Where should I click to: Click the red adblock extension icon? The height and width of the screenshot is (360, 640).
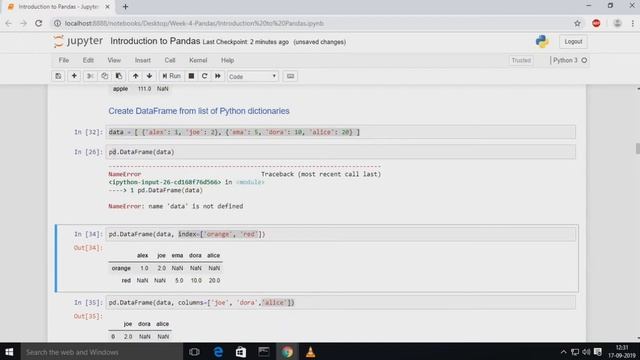tap(596, 23)
